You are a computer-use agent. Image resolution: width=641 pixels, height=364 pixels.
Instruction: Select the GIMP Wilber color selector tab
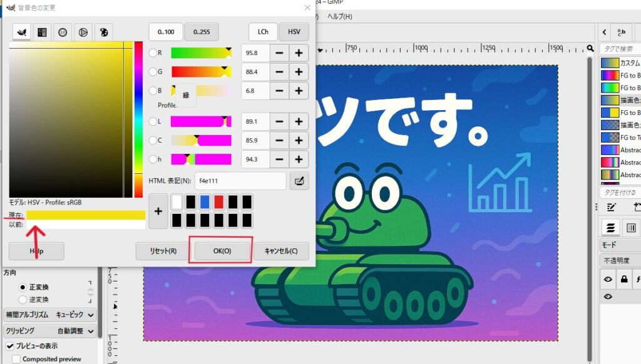(x=22, y=33)
